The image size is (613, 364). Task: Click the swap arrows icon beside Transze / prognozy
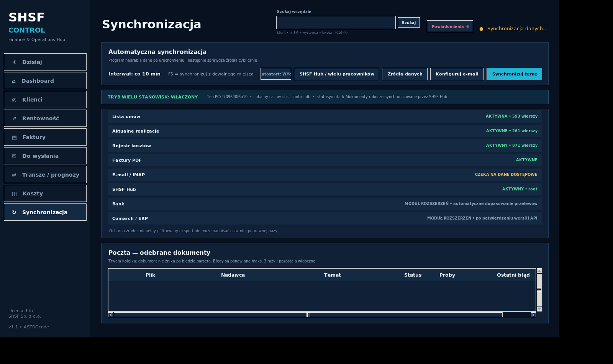pyautogui.click(x=14, y=175)
